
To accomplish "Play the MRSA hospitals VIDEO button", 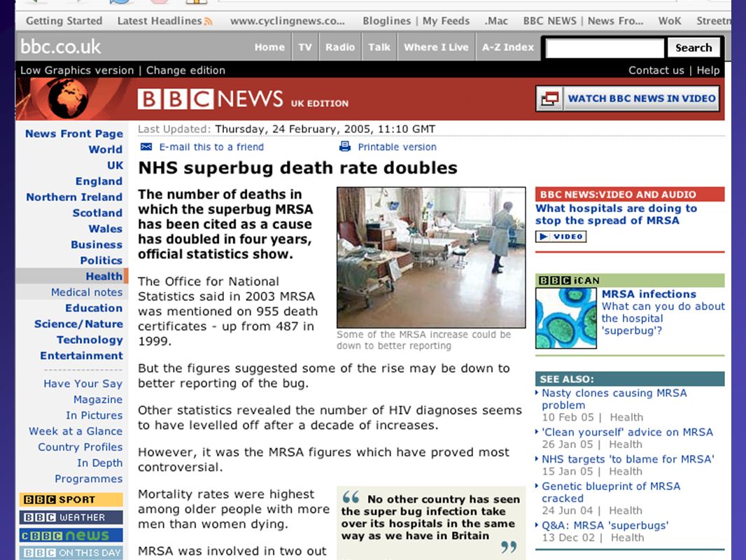I will pos(561,237).
